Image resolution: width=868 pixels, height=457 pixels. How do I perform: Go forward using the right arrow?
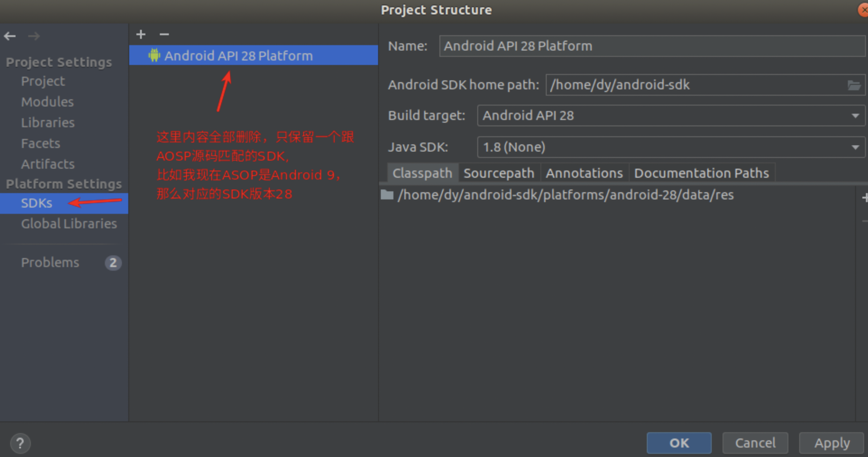[34, 36]
